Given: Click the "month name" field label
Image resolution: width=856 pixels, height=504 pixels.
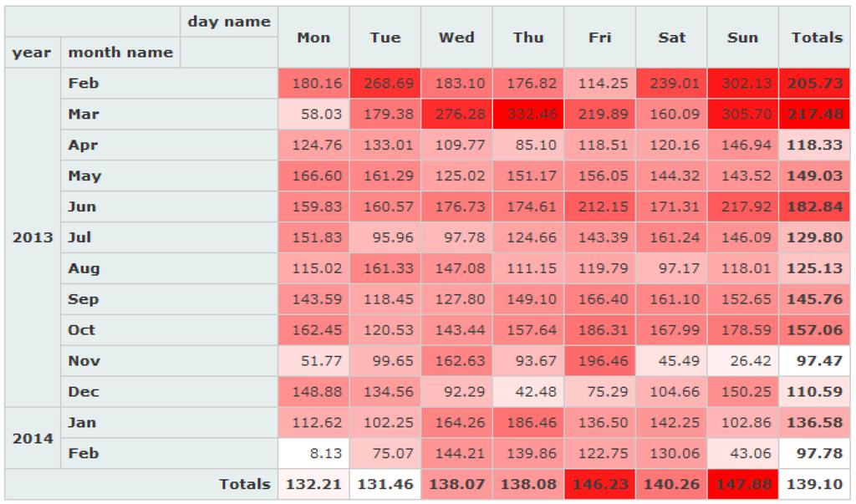Looking at the screenshot, I should coord(120,53).
